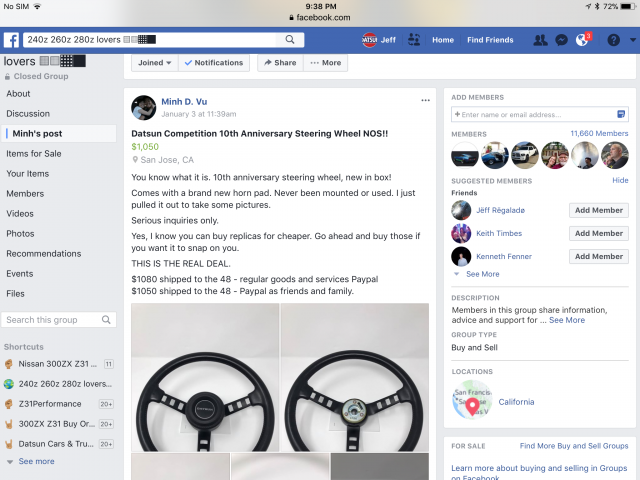
Task: Open the Help question mark icon
Action: (613, 40)
